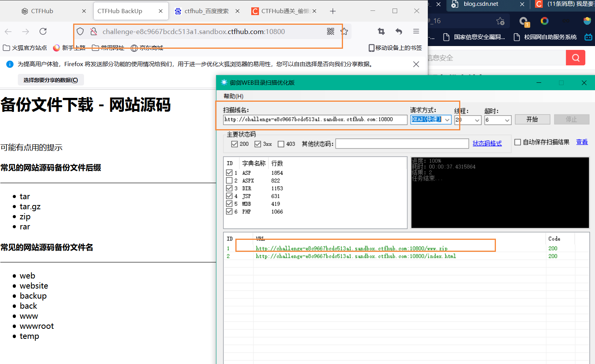
Task: Click the 其他状态码 input field
Action: [x=402, y=144]
